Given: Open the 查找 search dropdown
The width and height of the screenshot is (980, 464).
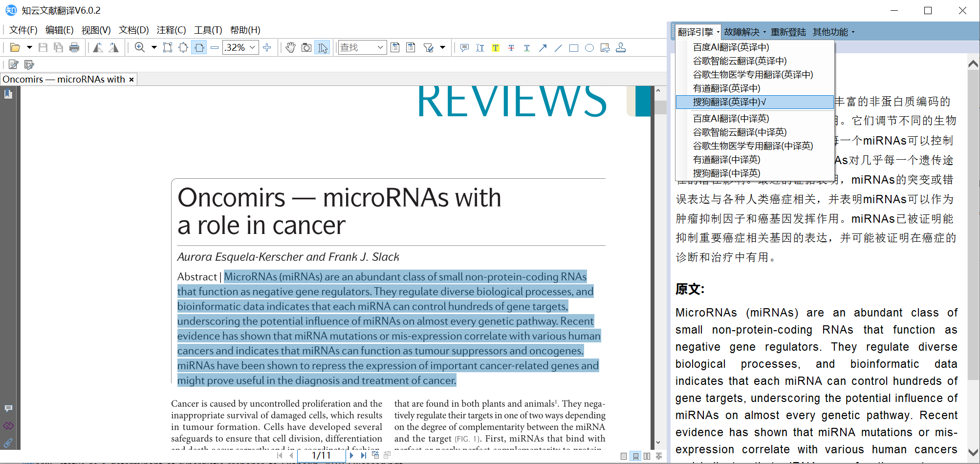Looking at the screenshot, I should click(x=380, y=47).
